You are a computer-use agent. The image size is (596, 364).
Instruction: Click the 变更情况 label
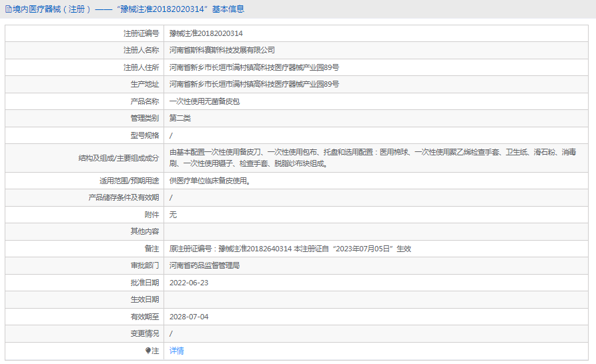point(144,333)
